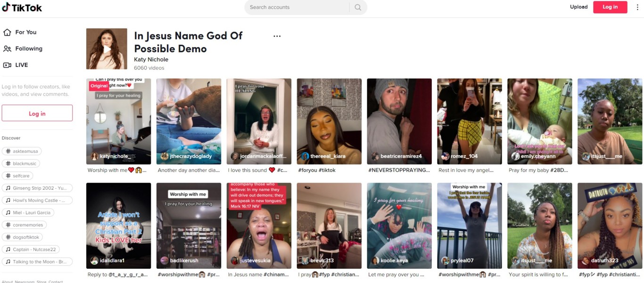Open katynichole's original video thumbnail
Viewport: 644px width, 283px height.
[118, 121]
